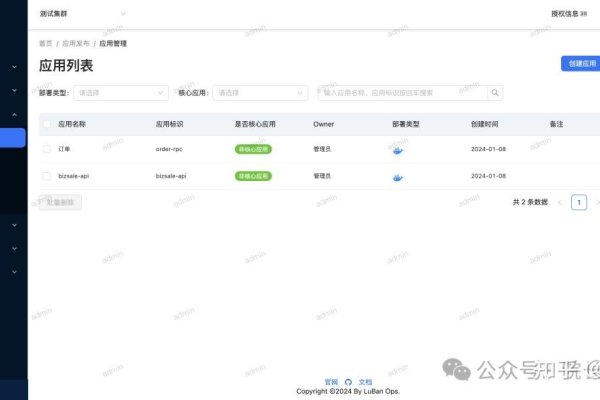Image resolution: width=600 pixels, height=400 pixels.
Task: Click the order-rpc identifier cell
Action: 169,149
